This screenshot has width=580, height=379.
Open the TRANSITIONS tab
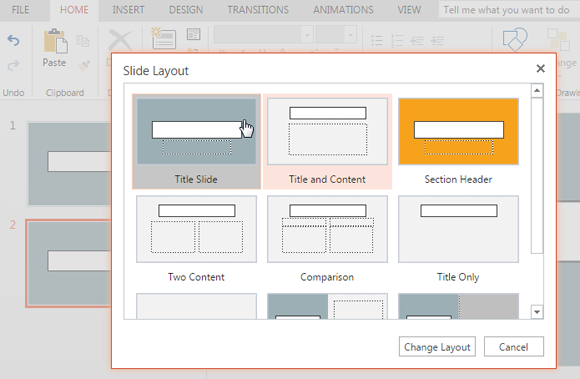tap(258, 10)
